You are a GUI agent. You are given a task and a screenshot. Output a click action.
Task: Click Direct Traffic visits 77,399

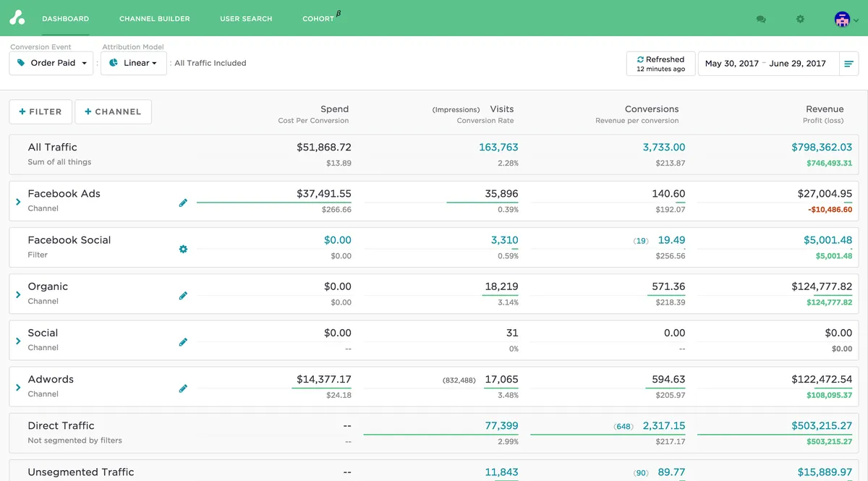[501, 426]
